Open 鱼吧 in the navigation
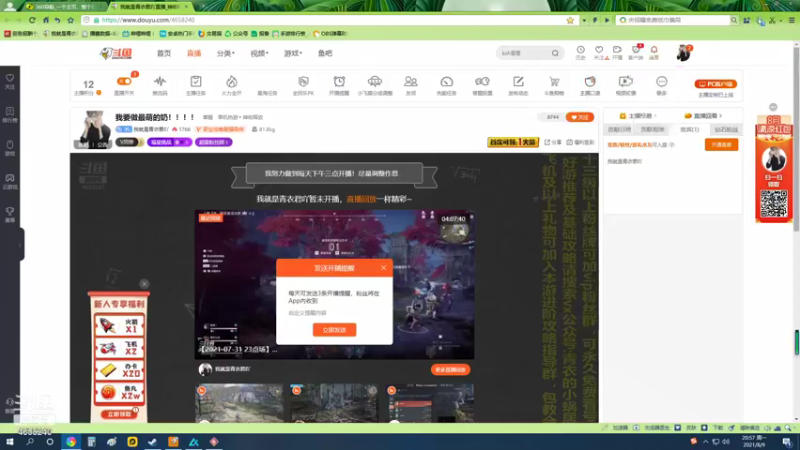This screenshot has height=450, width=800. [x=325, y=53]
